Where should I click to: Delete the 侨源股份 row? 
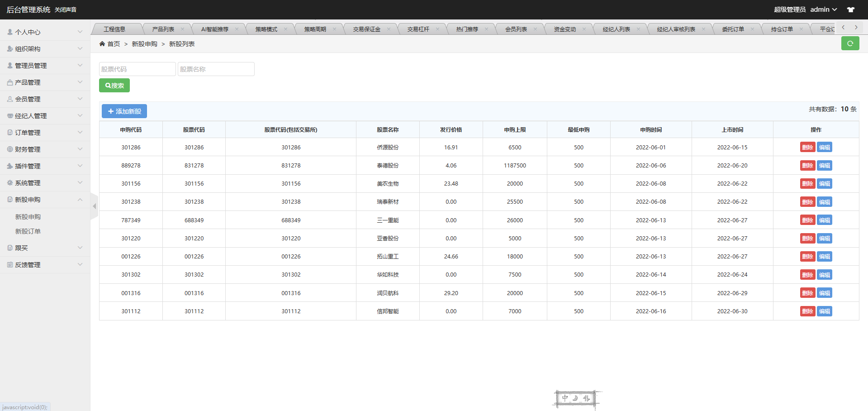click(807, 148)
